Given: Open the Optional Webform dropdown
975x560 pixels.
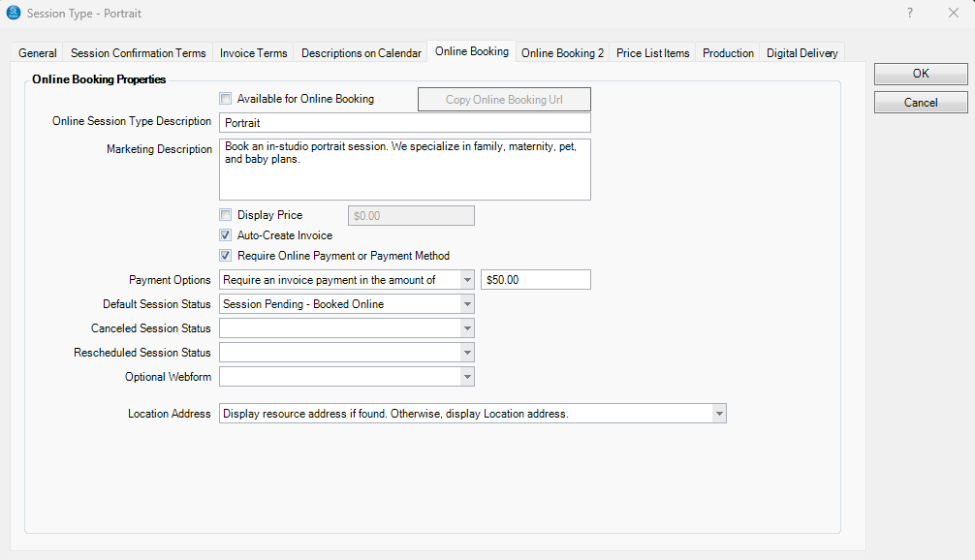Looking at the screenshot, I should (x=467, y=377).
